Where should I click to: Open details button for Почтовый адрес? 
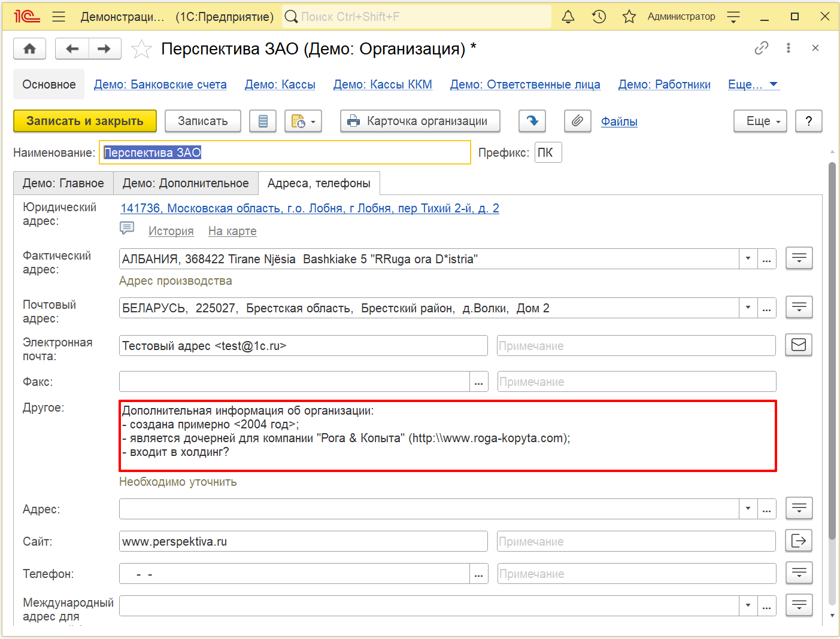[x=799, y=308]
